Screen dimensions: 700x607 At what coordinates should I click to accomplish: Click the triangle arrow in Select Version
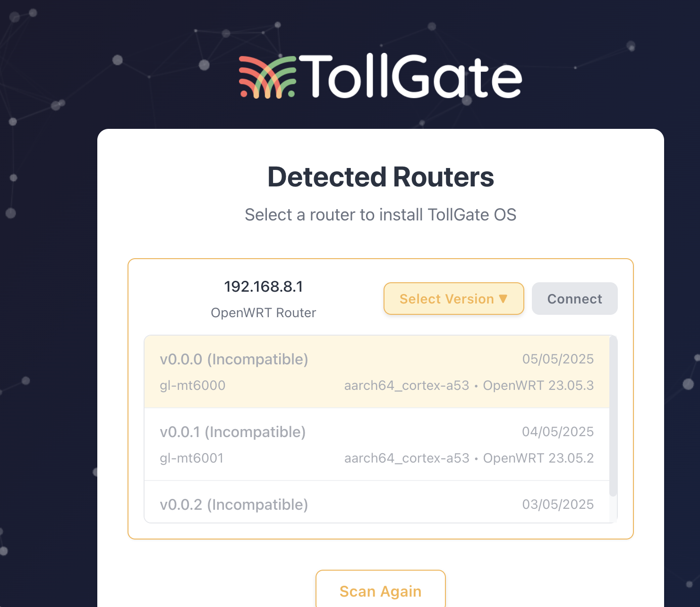pyautogui.click(x=503, y=299)
